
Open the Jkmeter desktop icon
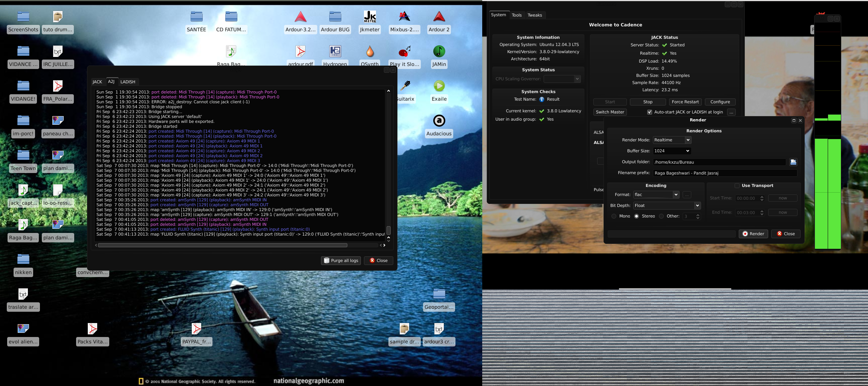coord(370,17)
